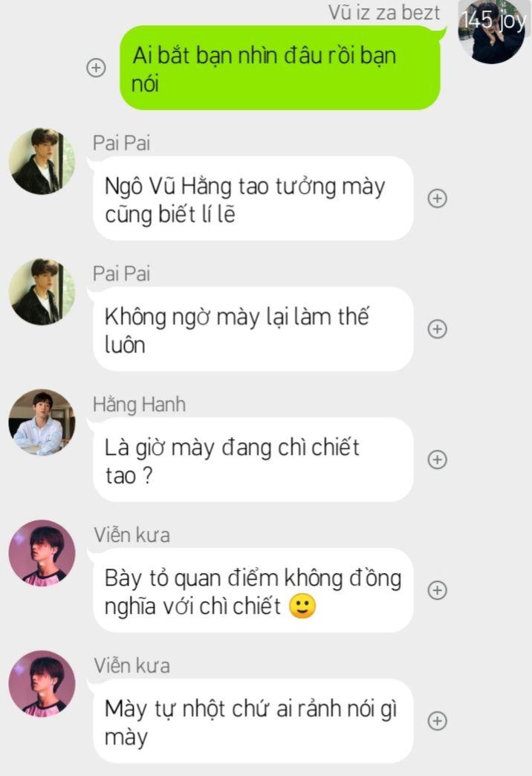Select message 'Ngô Vũ Hằng tao tưởng mày'
This screenshot has width=532, height=776.
[x=253, y=198]
